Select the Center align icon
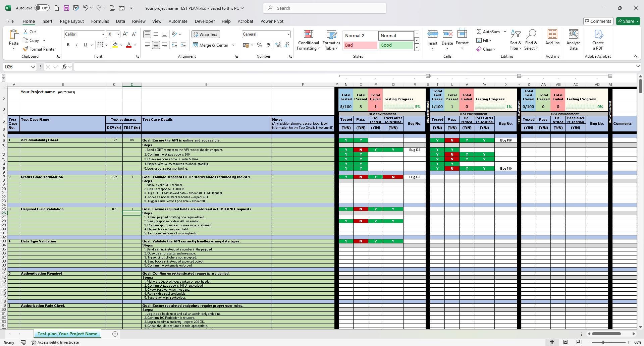 click(156, 45)
